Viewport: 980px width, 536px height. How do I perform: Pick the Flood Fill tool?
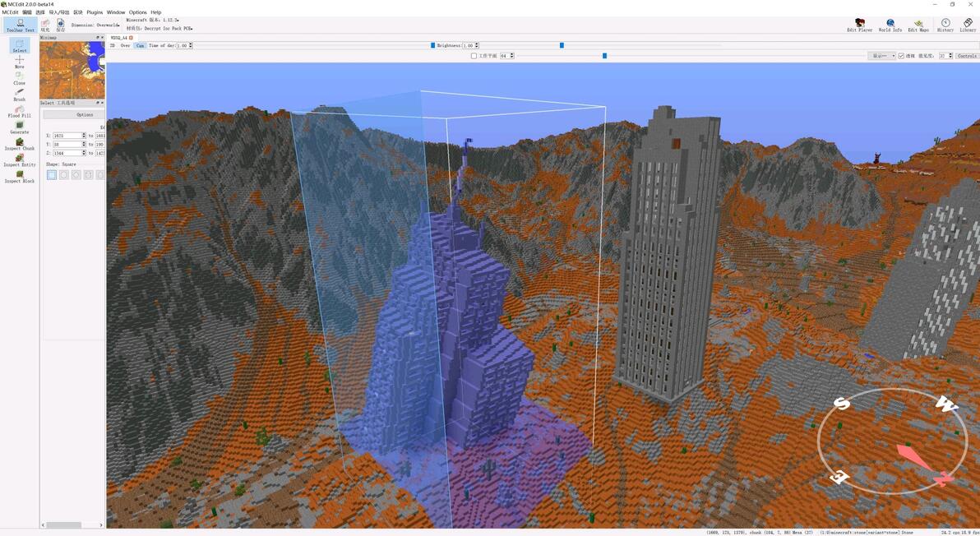tap(20, 111)
